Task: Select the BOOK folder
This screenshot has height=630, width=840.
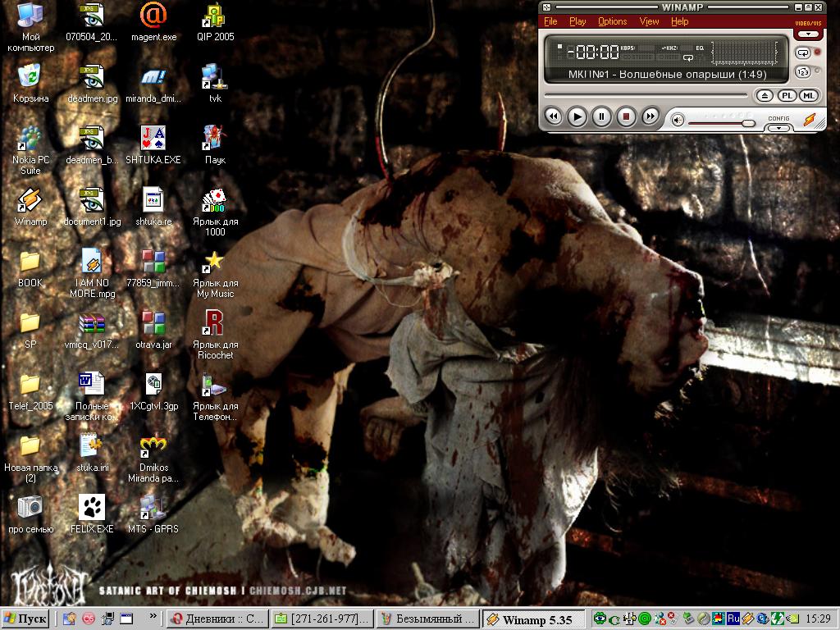Action: (30, 269)
